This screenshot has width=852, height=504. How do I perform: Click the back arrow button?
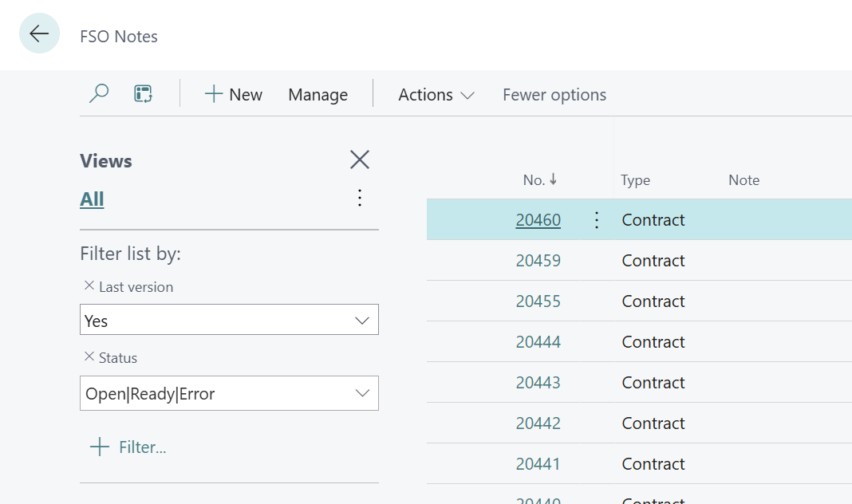[x=39, y=33]
